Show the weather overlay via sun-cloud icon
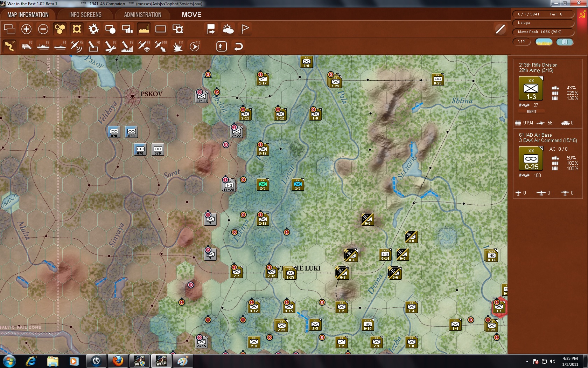The image size is (588, 368). 228,29
